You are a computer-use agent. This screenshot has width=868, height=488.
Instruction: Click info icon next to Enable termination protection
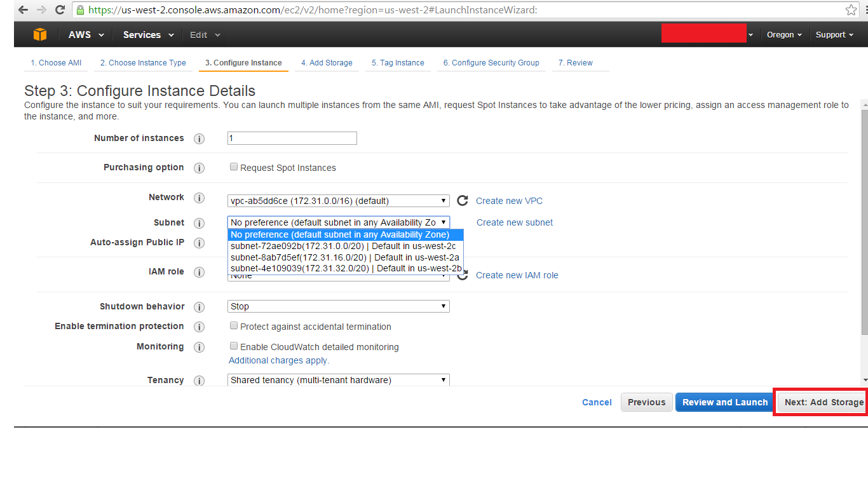199,327
